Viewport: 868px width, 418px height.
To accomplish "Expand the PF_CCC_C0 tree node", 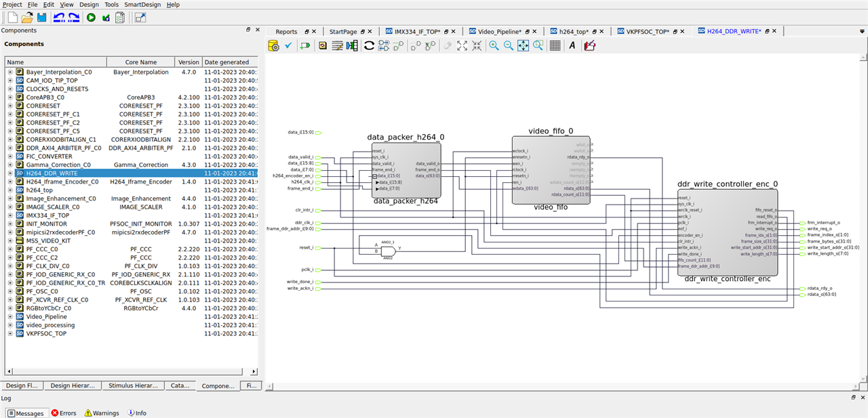I will (x=10, y=249).
